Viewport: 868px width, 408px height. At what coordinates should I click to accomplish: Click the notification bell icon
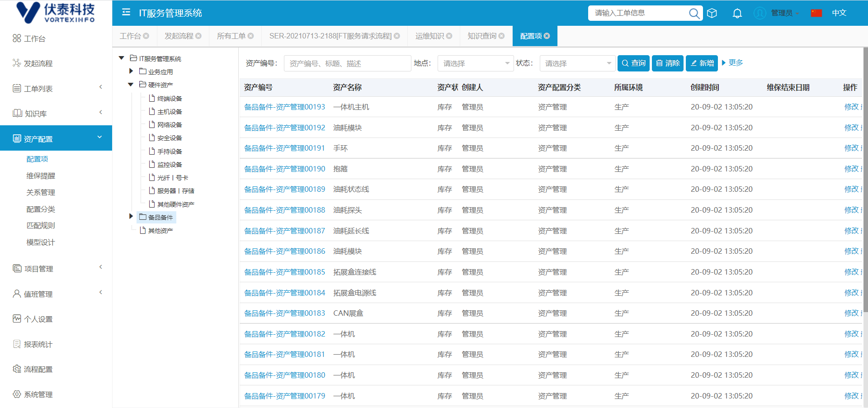(737, 13)
